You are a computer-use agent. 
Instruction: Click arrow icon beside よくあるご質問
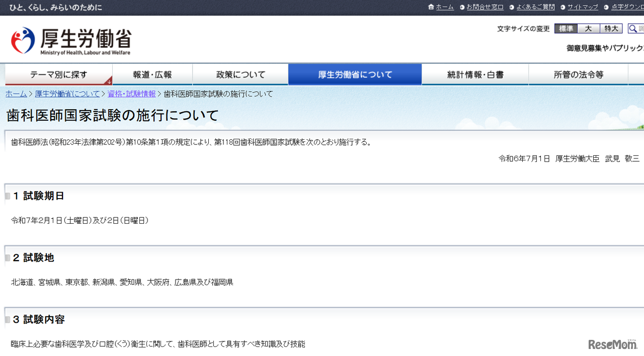[512, 7]
